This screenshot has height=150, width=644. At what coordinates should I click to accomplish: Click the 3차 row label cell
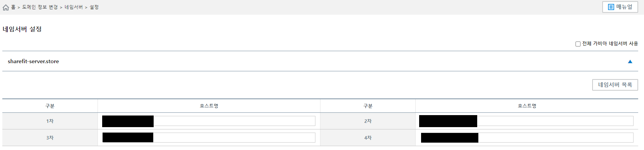pos(50,138)
